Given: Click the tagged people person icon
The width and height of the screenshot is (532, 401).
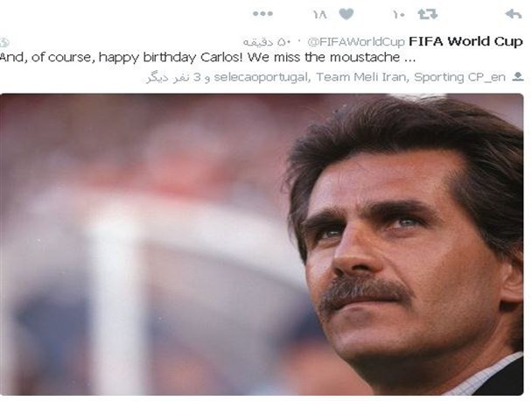Looking at the screenshot, I should point(518,77).
